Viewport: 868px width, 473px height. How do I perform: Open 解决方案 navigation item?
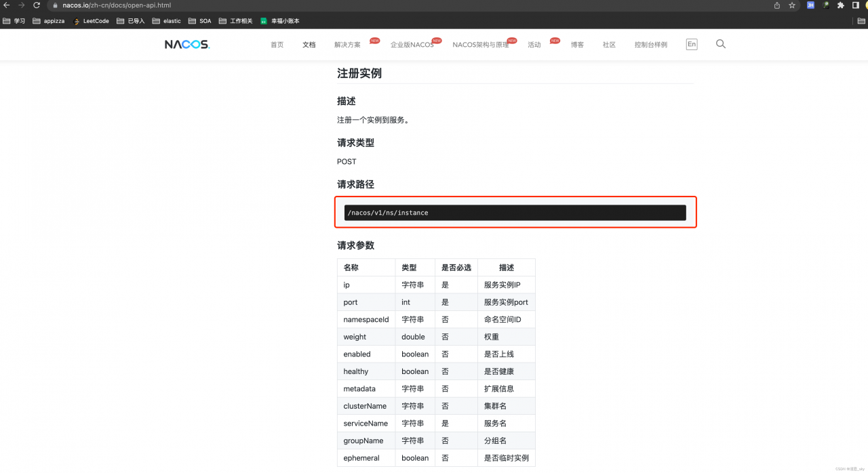click(x=348, y=45)
